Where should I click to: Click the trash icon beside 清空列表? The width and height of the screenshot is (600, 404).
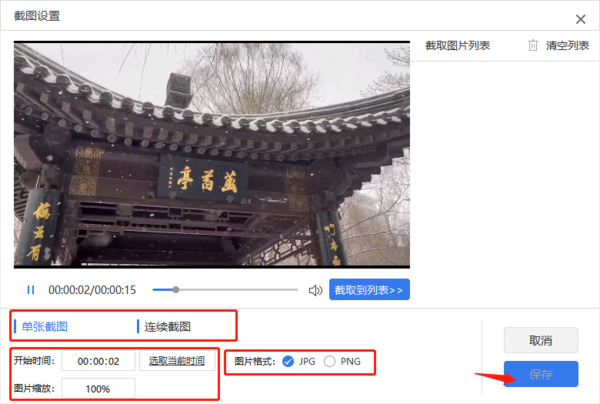point(533,46)
